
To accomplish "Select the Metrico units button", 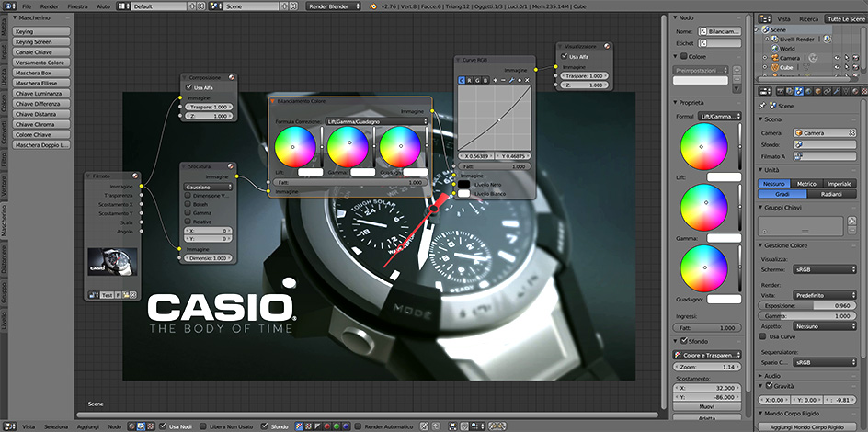I will coord(807,184).
